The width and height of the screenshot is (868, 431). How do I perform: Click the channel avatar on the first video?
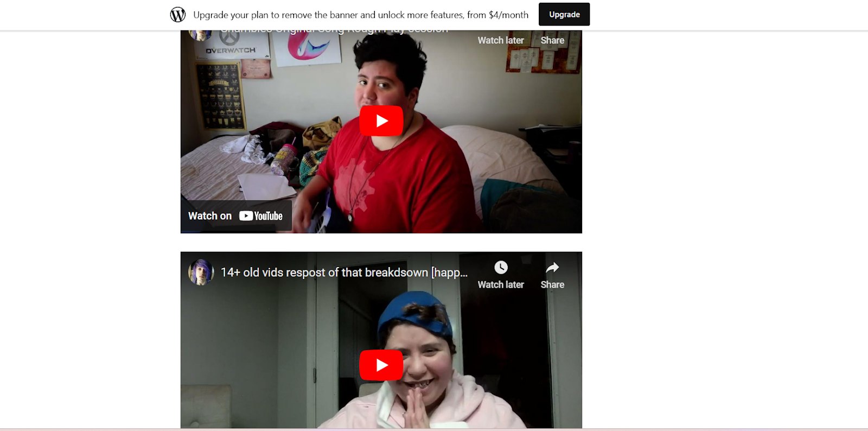click(x=200, y=35)
